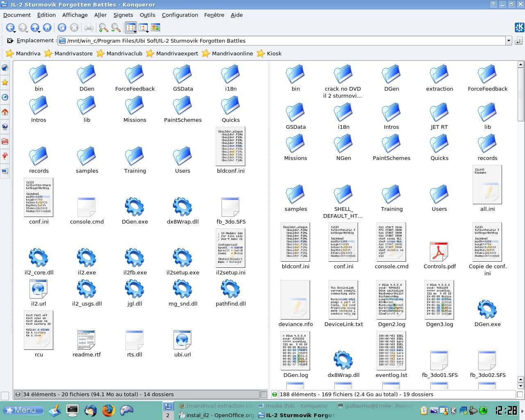Open the home folder from the toolbar
Viewport: 525px width, 420px height.
47,27
